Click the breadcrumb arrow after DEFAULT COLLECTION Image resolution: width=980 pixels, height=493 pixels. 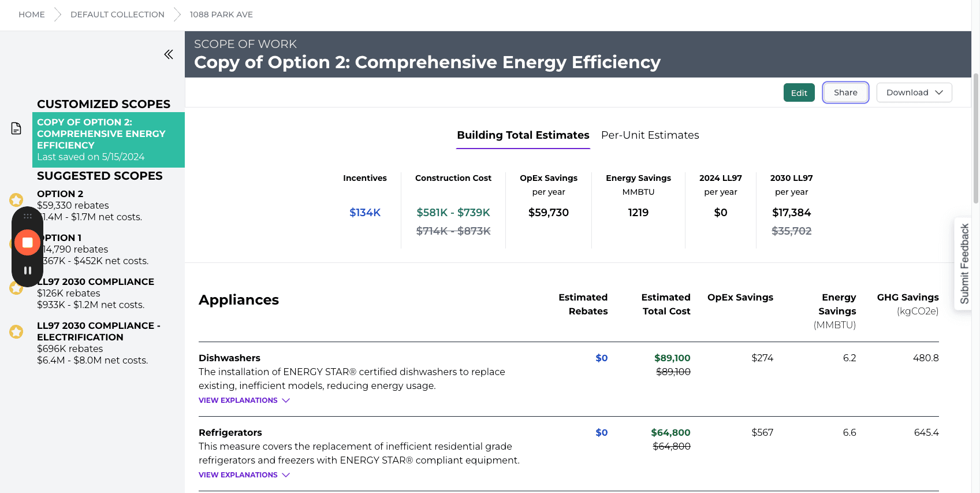177,14
